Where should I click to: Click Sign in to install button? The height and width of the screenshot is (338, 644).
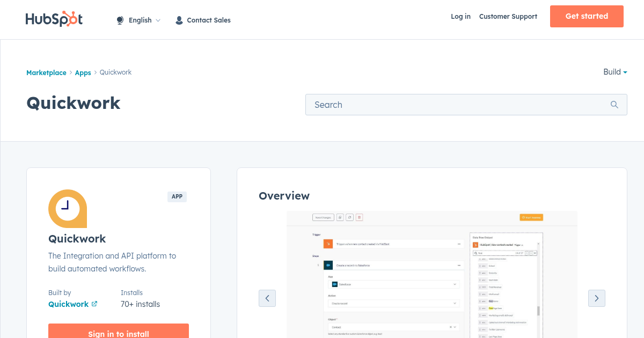tap(119, 331)
